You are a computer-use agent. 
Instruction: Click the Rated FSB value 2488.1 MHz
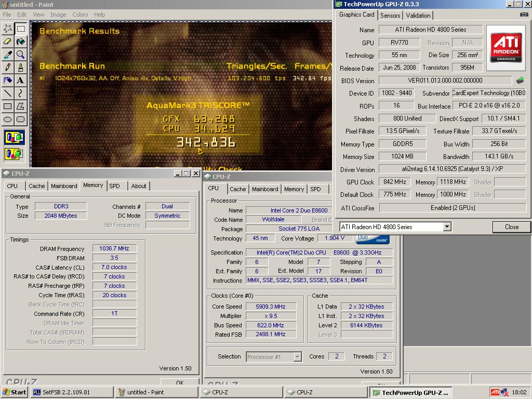click(x=270, y=334)
